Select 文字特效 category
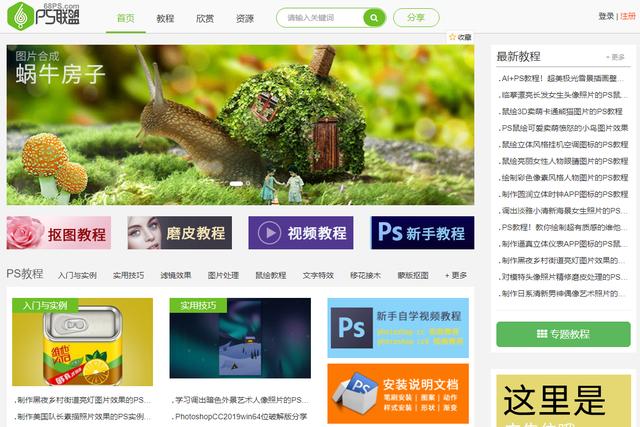Screen dimensions: 640x427 [318, 276]
